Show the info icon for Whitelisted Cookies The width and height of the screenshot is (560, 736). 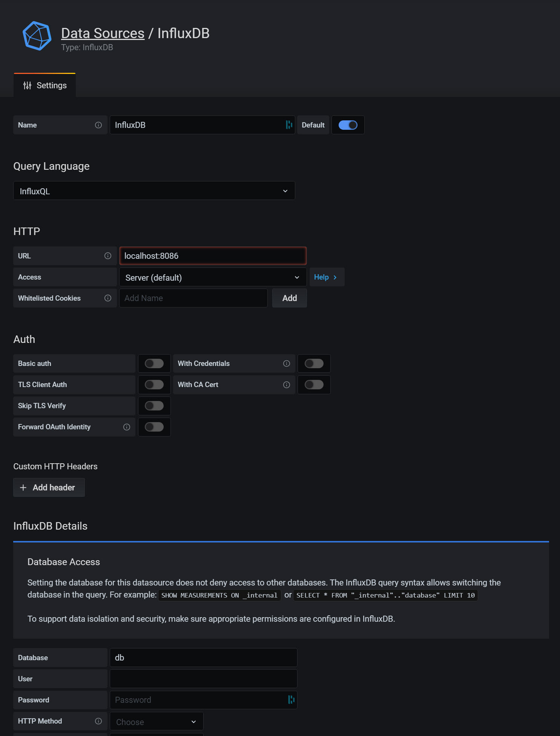108,298
